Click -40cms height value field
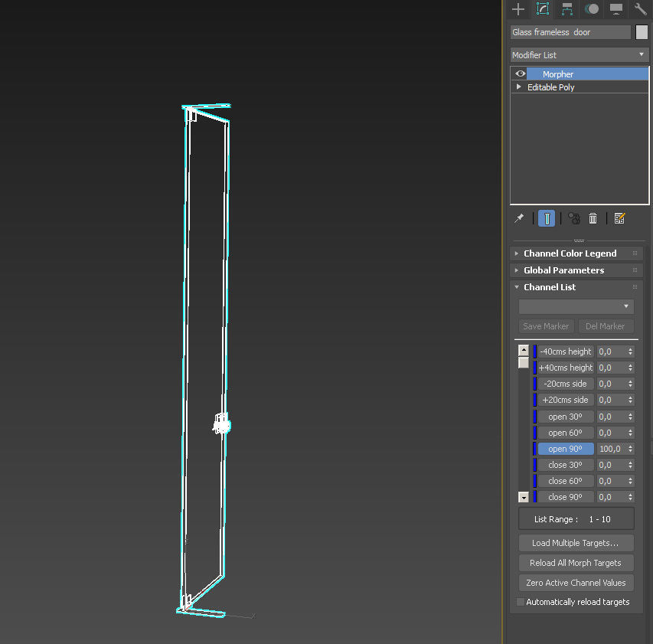The width and height of the screenshot is (653, 644). coord(612,351)
